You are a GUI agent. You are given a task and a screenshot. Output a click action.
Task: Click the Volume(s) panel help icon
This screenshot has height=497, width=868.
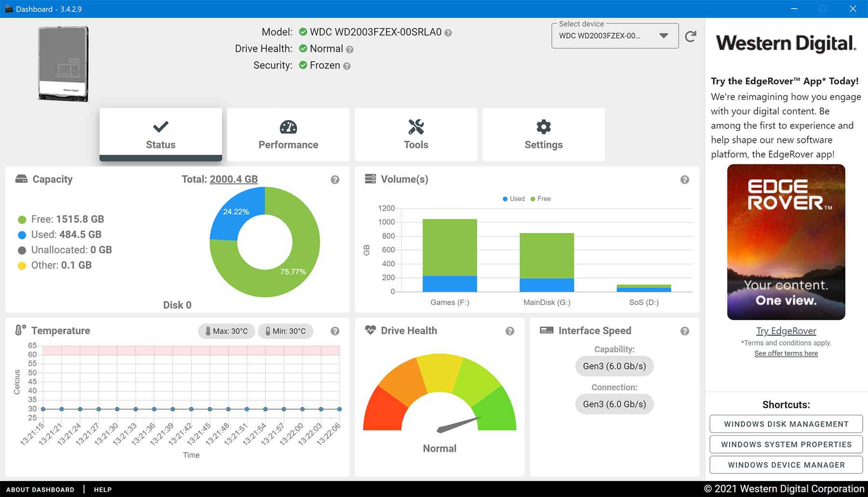pyautogui.click(x=685, y=179)
